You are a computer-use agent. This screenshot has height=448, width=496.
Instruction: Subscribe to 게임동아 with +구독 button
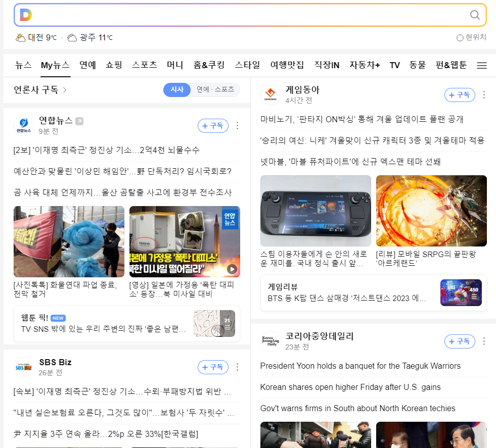tap(460, 95)
